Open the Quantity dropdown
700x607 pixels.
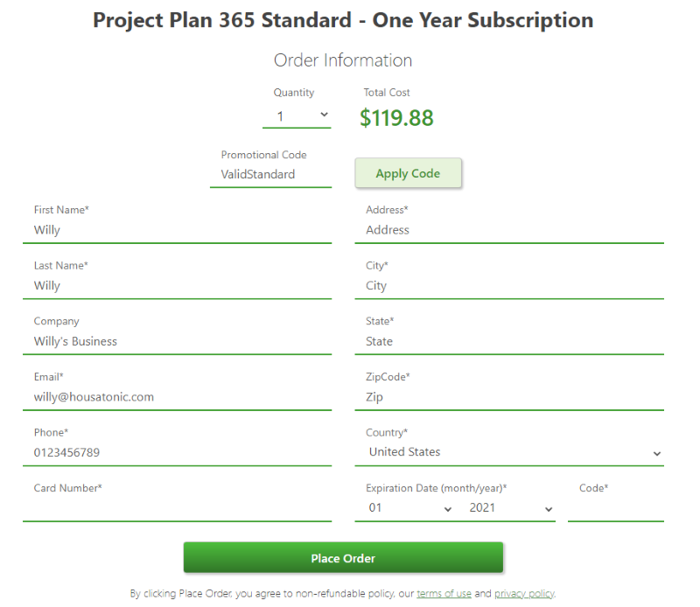(x=297, y=115)
